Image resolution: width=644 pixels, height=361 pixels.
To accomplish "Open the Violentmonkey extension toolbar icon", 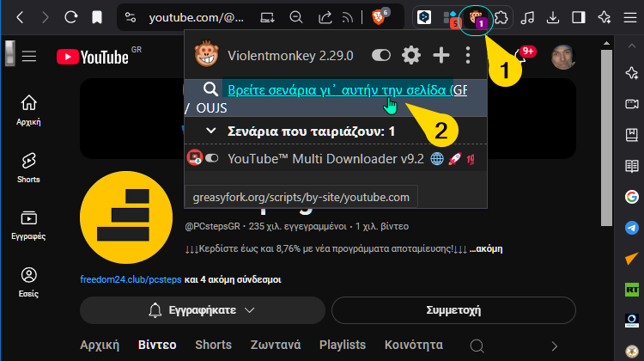I will tap(476, 18).
